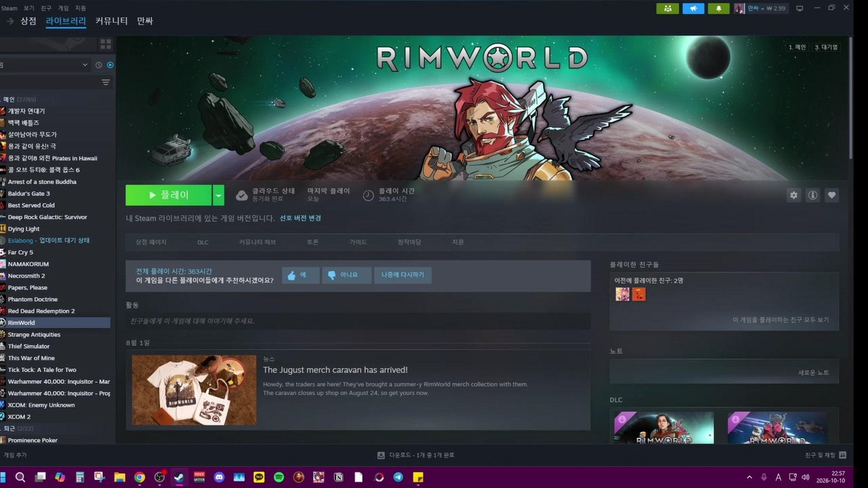The height and width of the screenshot is (488, 868).
Task: Open Discord from the taskbar
Action: (219, 477)
